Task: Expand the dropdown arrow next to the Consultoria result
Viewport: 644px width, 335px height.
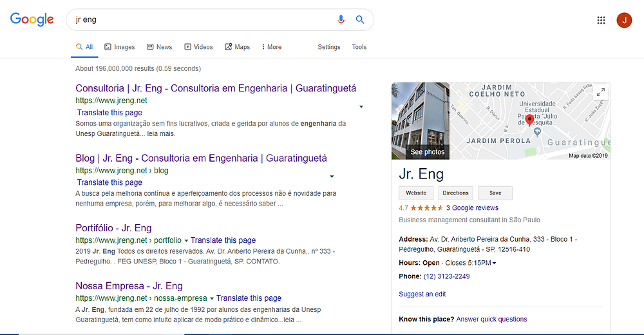Action: 361,106
